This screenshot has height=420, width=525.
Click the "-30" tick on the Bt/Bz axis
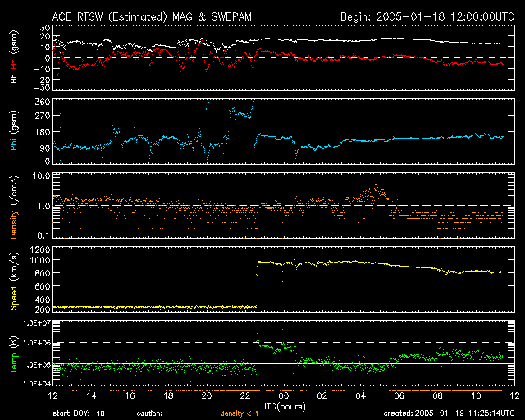42,88
